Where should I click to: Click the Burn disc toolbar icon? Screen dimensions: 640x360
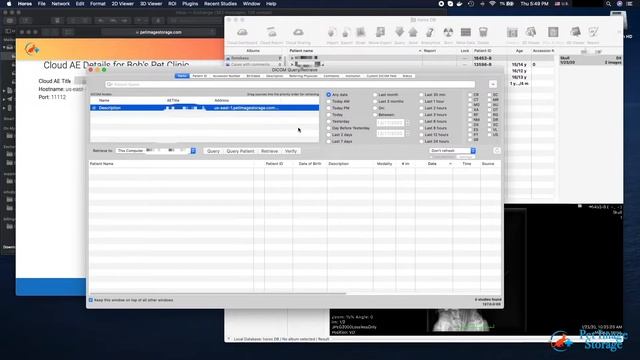448,33
